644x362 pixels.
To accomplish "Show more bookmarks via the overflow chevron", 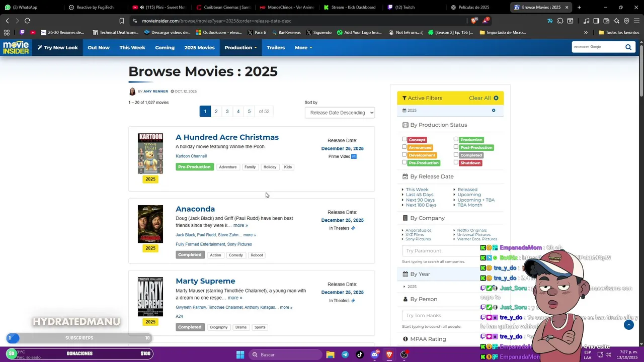I will pyautogui.click(x=586, y=32).
